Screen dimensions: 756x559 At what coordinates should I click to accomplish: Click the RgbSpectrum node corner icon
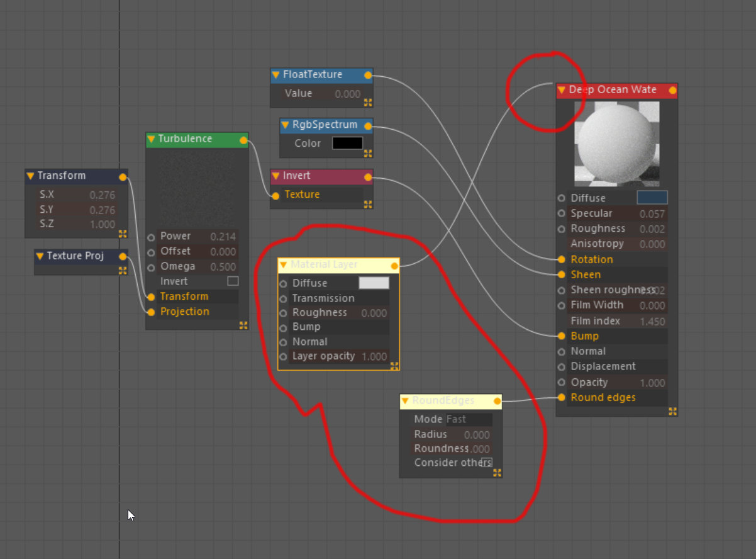pyautogui.click(x=368, y=152)
